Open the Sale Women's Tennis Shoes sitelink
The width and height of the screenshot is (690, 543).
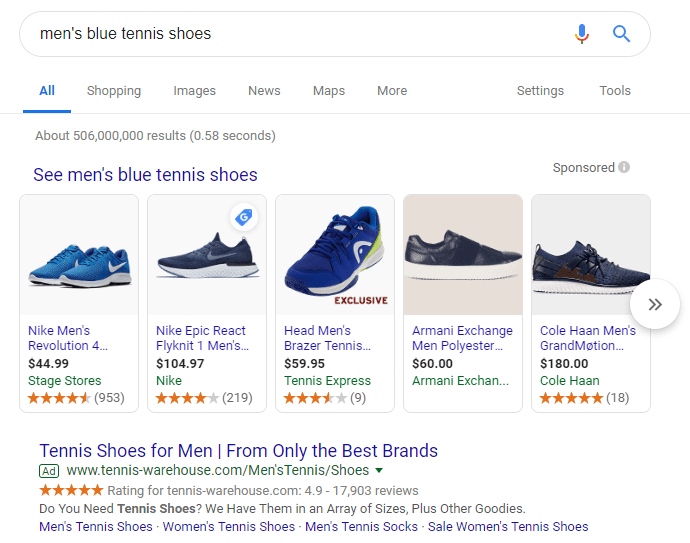pyautogui.click(x=508, y=527)
